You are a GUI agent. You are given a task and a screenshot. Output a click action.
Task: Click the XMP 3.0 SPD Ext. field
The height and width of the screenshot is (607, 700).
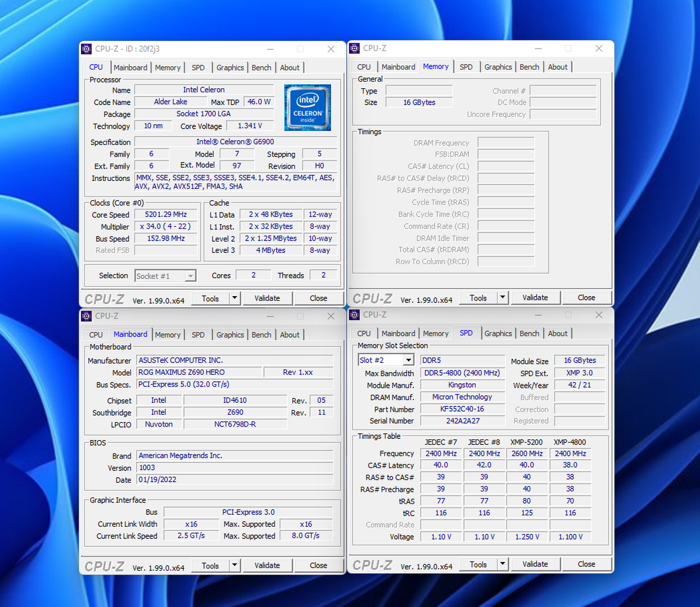click(579, 373)
